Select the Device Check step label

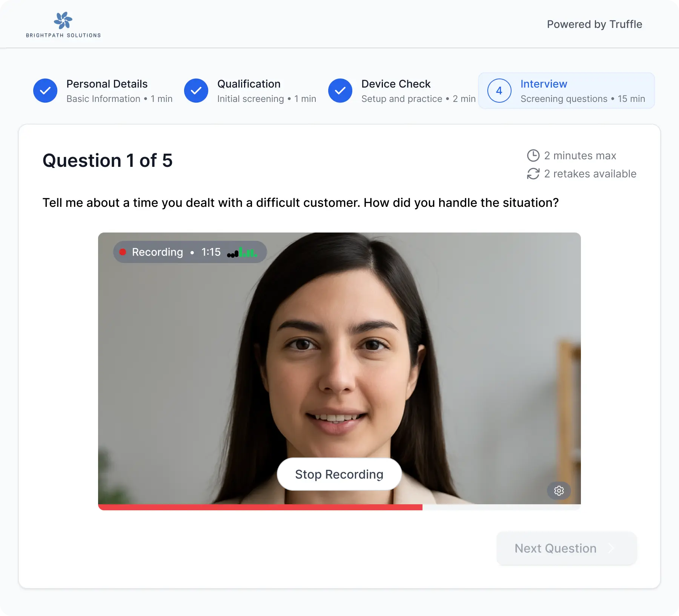[396, 84]
